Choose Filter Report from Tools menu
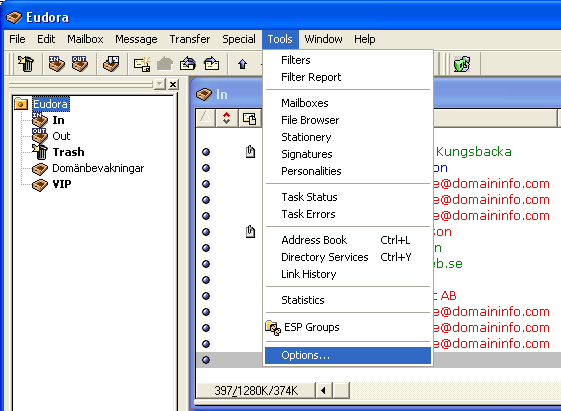The image size is (561, 411). point(348,77)
